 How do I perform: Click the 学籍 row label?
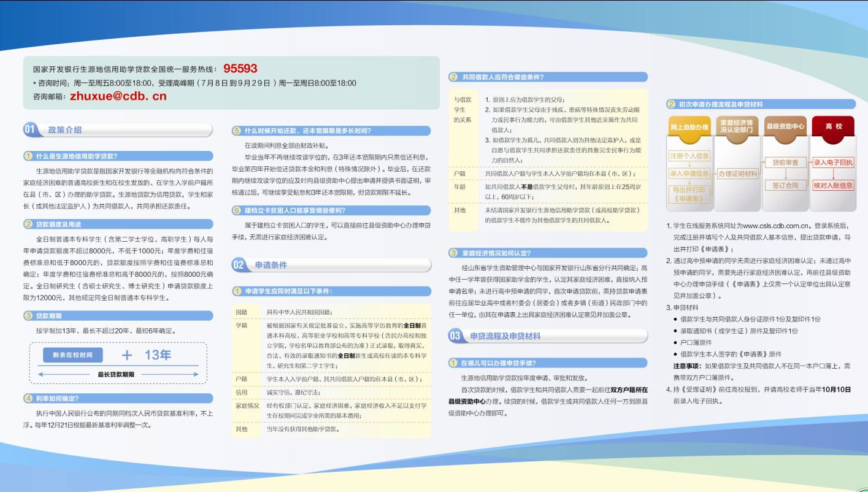(x=242, y=325)
